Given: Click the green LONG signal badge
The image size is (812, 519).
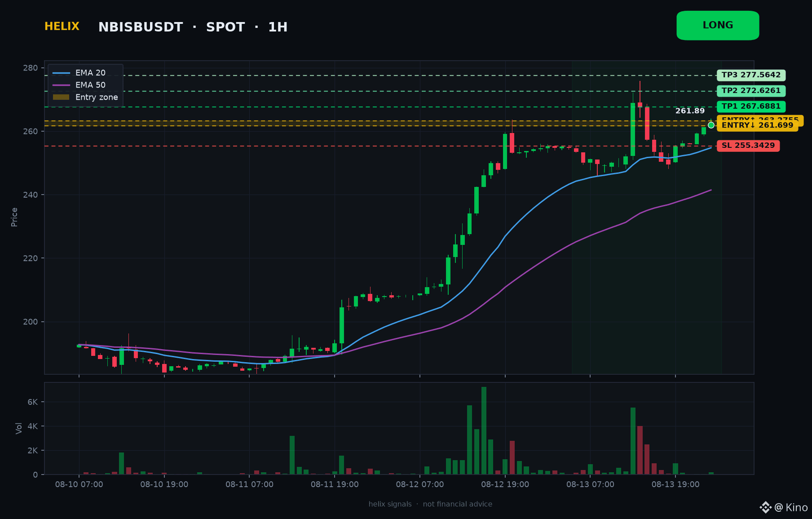Looking at the screenshot, I should tap(718, 26).
